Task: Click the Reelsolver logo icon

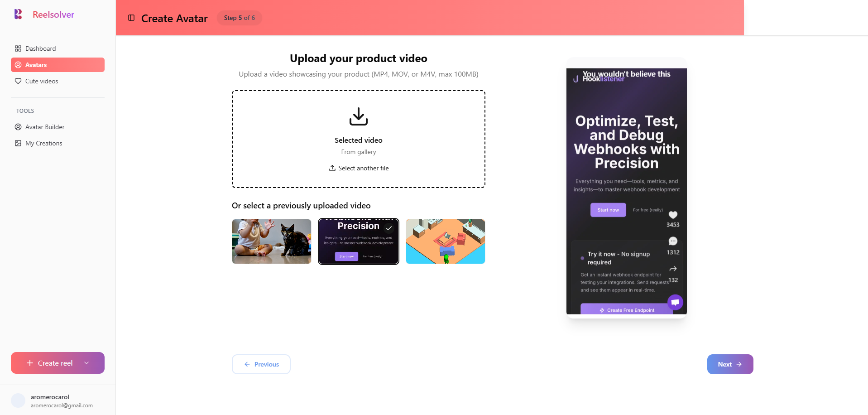Action: pos(18,14)
